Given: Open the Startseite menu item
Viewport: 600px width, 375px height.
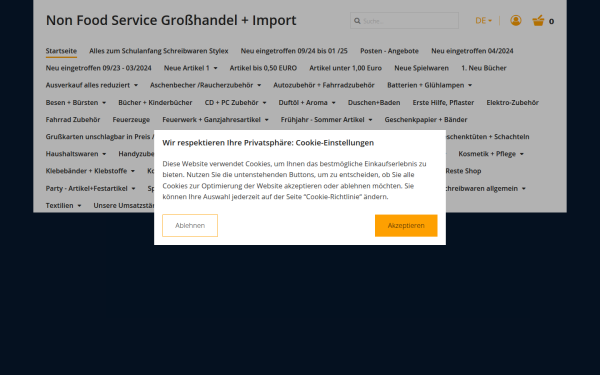Looking at the screenshot, I should pyautogui.click(x=61, y=51).
